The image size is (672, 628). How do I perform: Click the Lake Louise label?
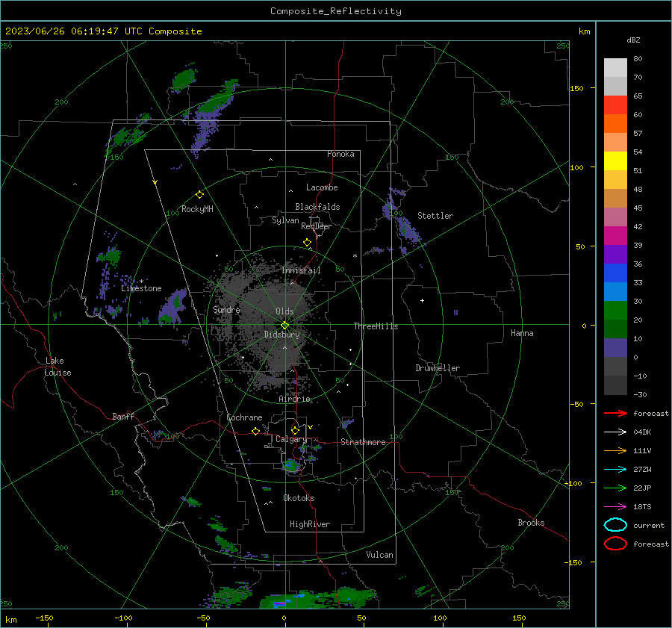pos(58,367)
